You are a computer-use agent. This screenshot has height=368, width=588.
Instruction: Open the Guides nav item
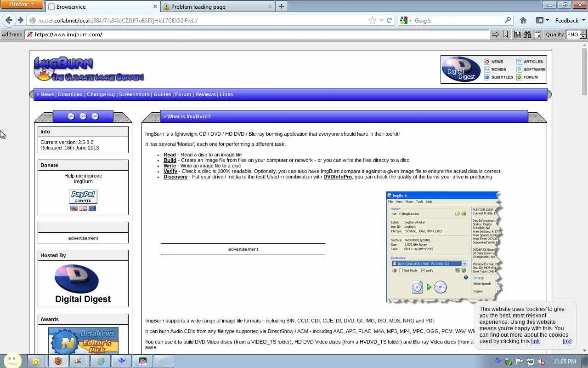(162, 94)
